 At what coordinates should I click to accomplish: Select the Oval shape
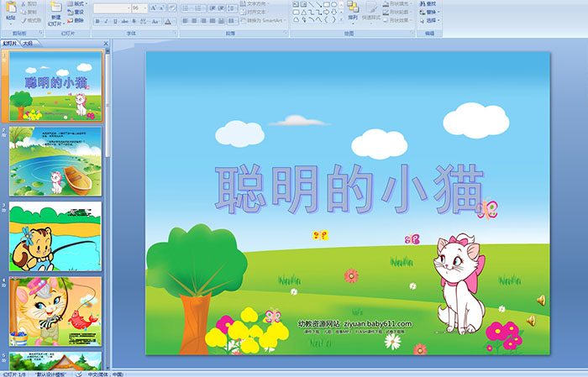[x=333, y=4]
